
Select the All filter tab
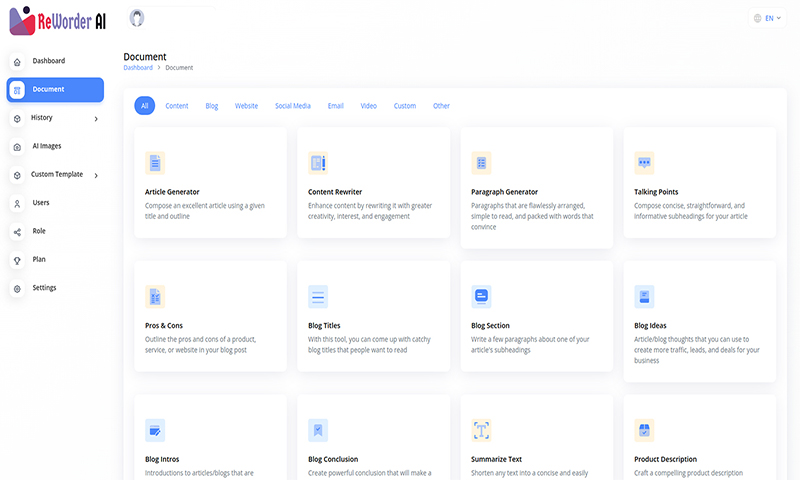click(x=144, y=106)
